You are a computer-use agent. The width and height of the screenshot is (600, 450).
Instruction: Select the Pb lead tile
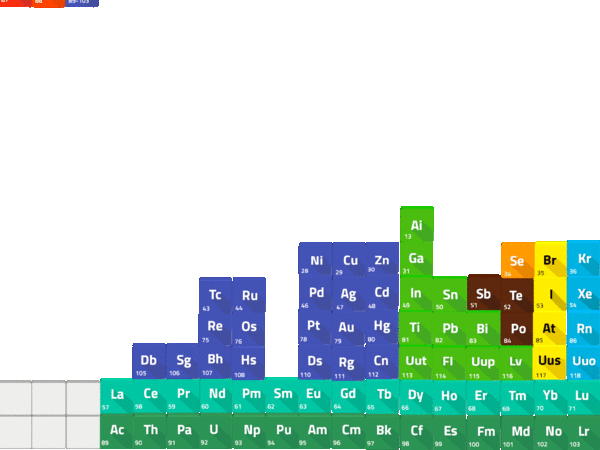pos(450,328)
